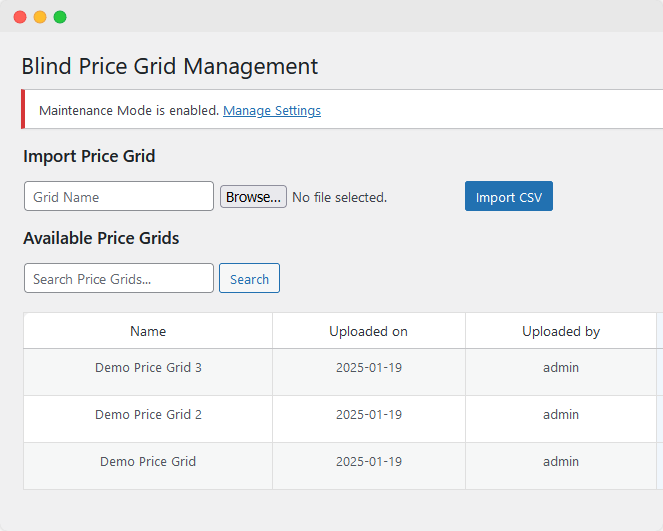Maximize the window using the green button
The image size is (663, 531).
(60, 17)
